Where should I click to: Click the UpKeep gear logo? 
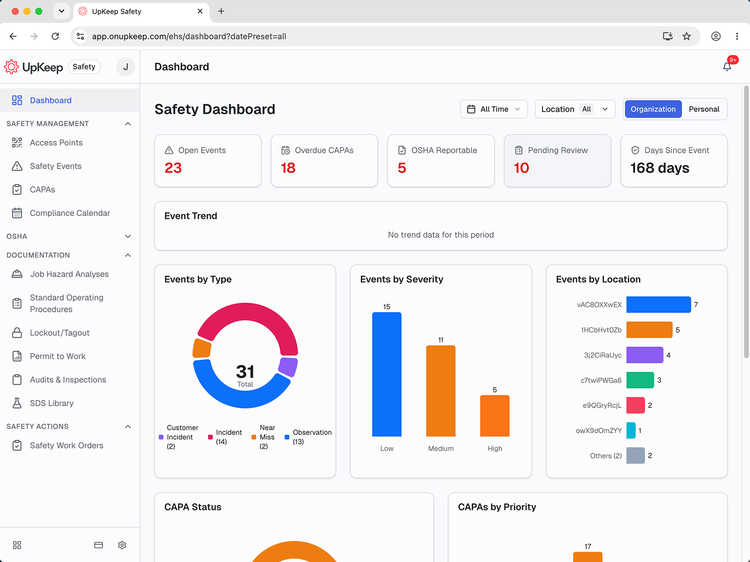[x=11, y=67]
